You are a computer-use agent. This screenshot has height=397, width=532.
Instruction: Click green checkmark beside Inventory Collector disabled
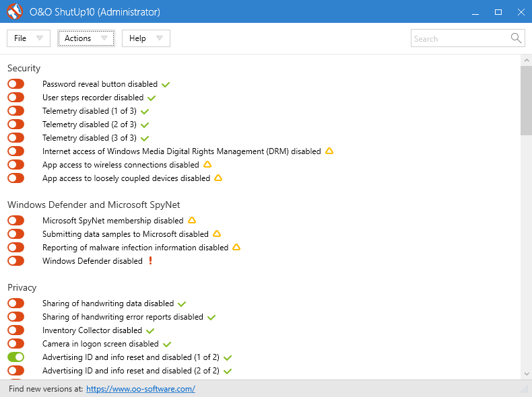point(150,330)
